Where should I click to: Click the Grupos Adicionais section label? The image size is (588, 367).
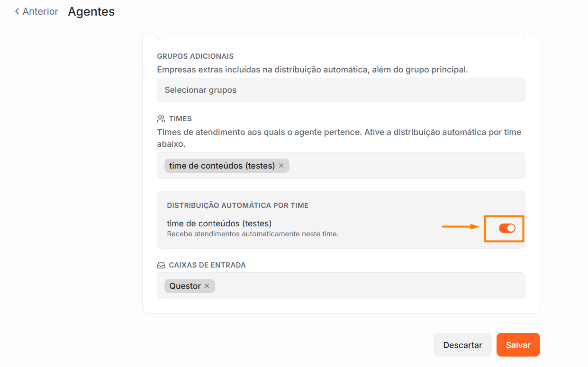point(195,56)
